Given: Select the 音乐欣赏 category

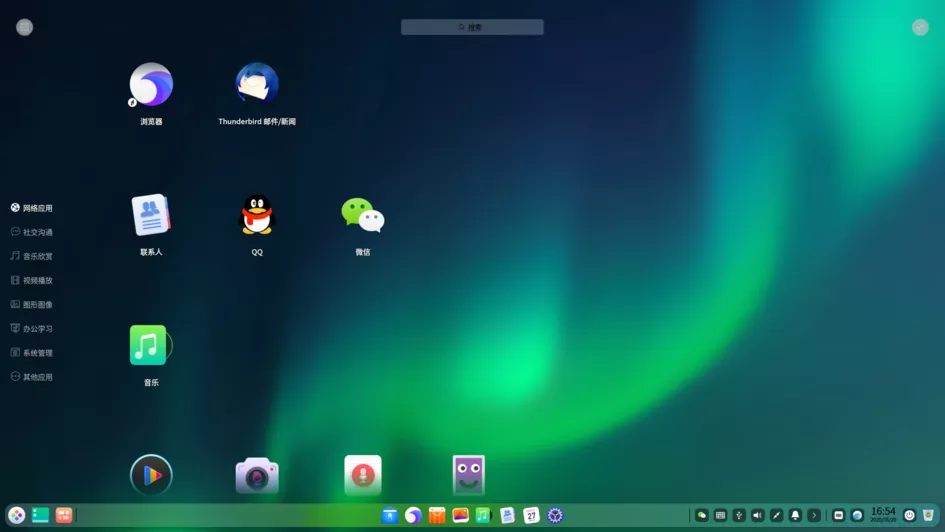Looking at the screenshot, I should (x=31, y=256).
